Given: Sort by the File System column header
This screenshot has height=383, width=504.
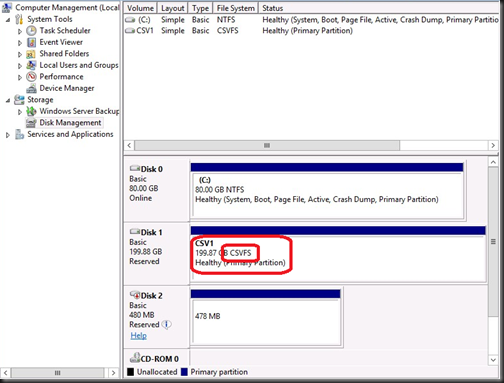Looking at the screenshot, I should pyautogui.click(x=236, y=8).
